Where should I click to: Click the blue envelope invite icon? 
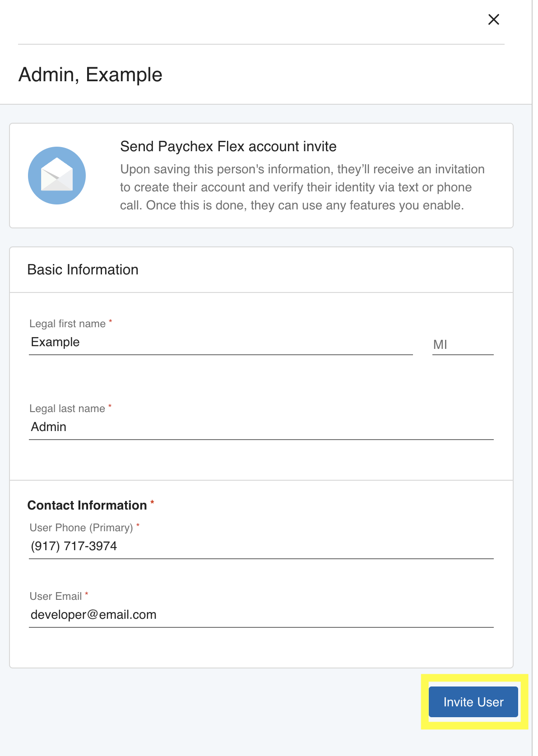pyautogui.click(x=57, y=176)
